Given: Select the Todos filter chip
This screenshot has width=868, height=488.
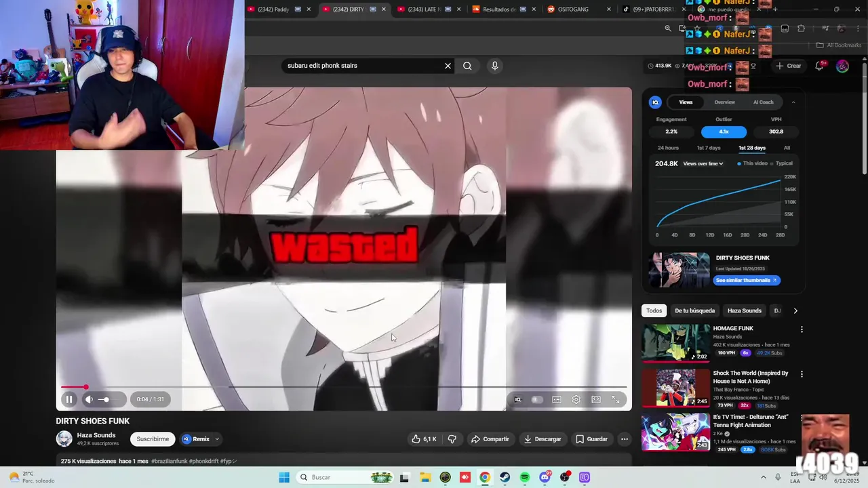Looking at the screenshot, I should 654,310.
